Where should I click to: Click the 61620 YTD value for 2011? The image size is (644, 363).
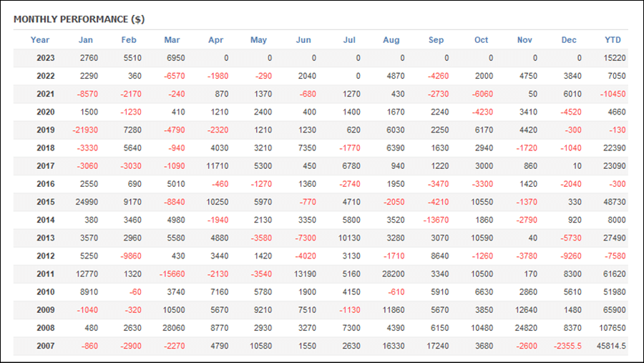point(615,274)
